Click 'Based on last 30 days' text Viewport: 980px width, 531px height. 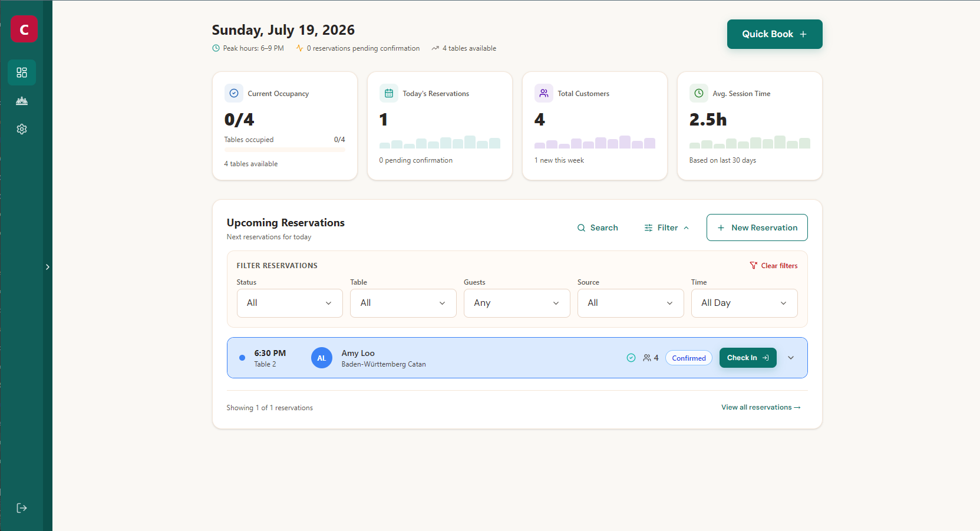pos(722,160)
